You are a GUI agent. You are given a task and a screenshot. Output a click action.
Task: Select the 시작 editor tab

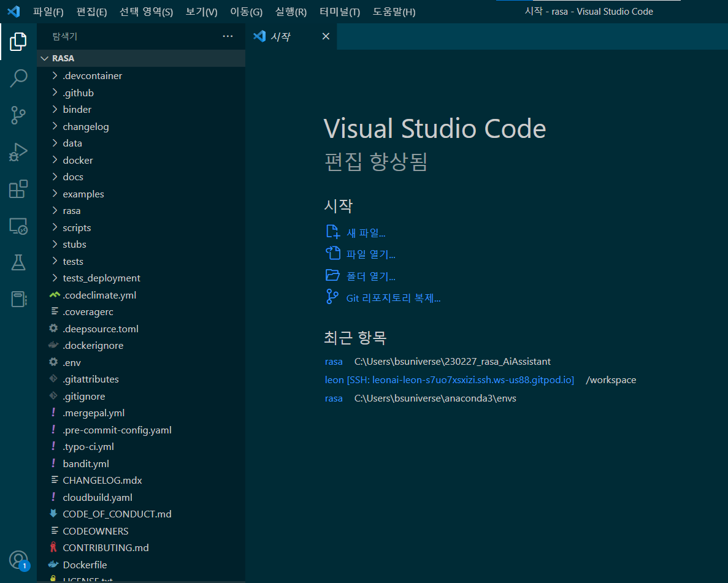[x=291, y=36]
